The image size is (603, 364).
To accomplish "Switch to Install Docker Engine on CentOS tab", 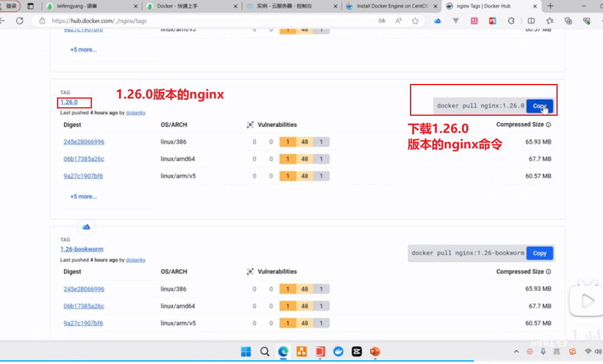I will coord(392,6).
